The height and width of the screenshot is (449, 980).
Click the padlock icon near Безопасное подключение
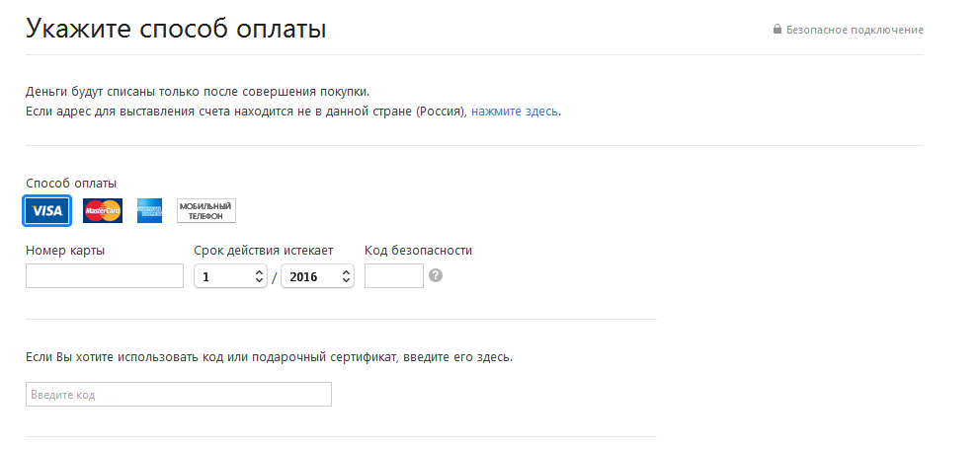pos(777,30)
